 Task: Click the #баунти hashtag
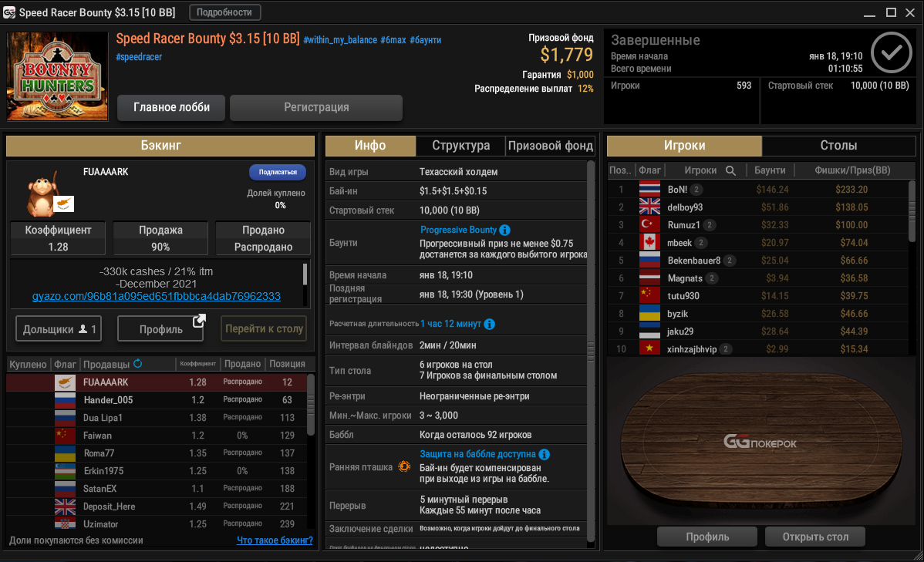pyautogui.click(x=426, y=40)
